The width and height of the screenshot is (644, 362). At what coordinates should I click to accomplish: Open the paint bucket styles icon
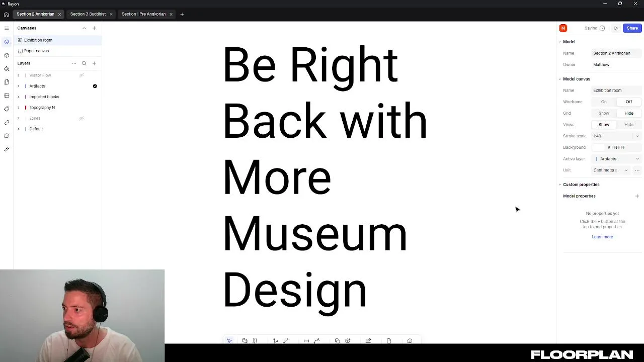[7, 68]
